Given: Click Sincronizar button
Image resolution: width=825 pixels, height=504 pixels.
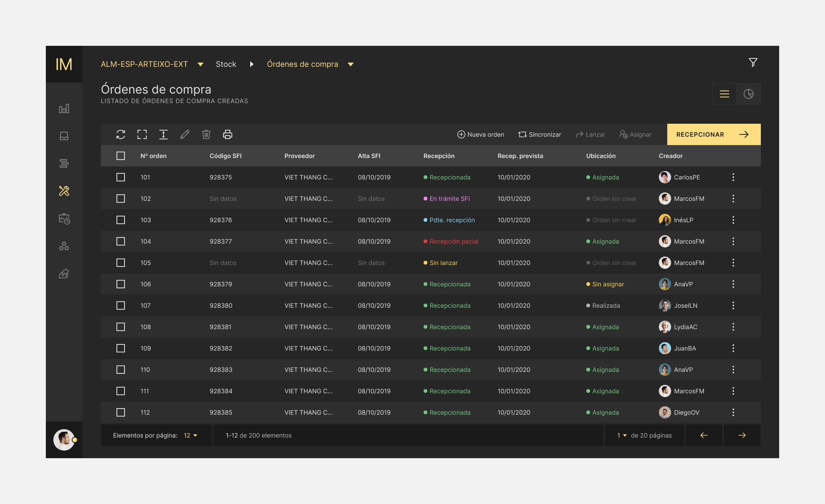Looking at the screenshot, I should coord(540,134).
